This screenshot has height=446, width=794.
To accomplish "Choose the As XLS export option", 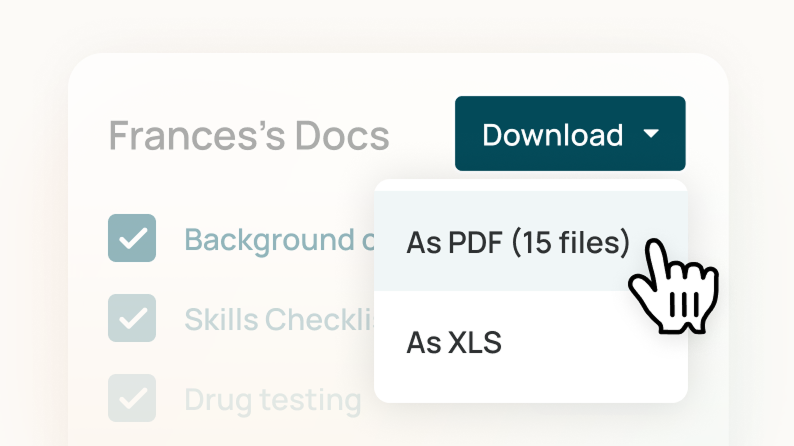I will coord(454,342).
